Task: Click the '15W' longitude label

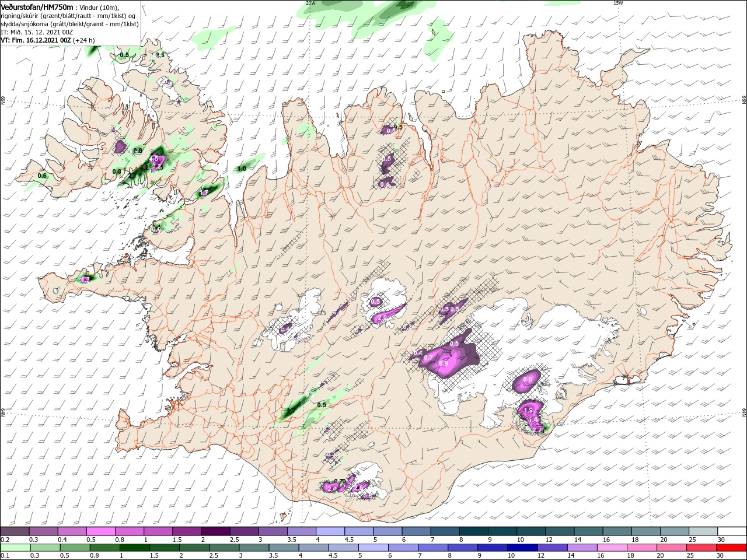Action: point(617,3)
